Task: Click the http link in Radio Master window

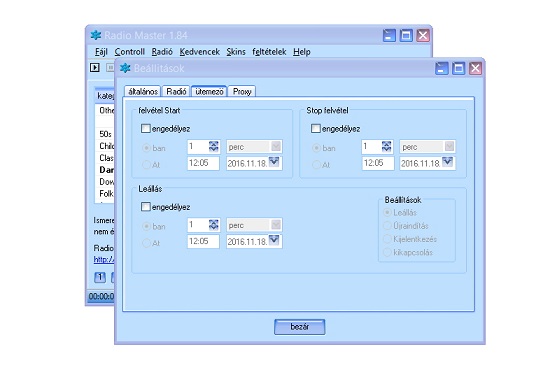Action: [104, 260]
